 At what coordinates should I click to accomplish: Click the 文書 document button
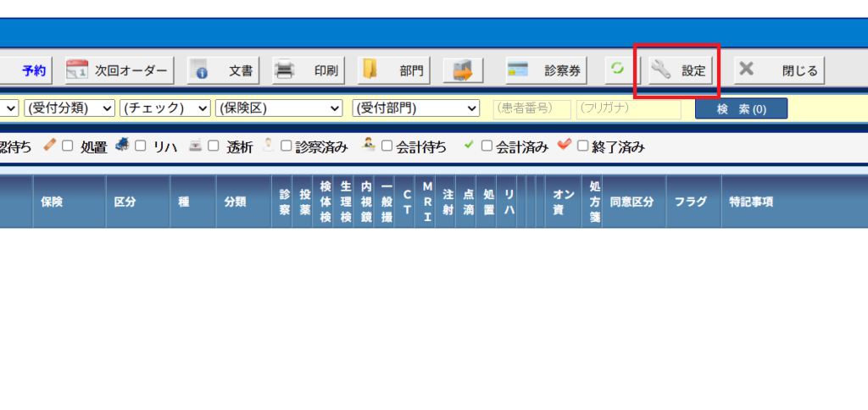point(224,71)
